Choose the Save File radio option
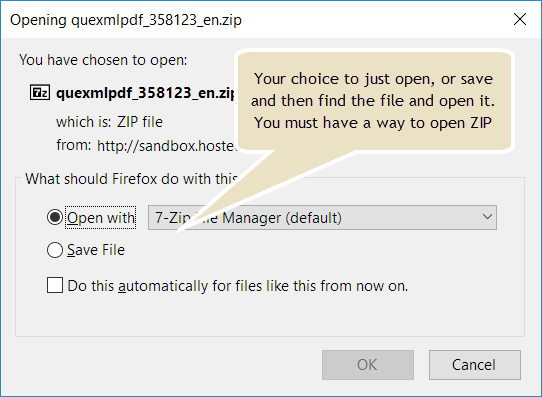The image size is (542, 397). 55,250
